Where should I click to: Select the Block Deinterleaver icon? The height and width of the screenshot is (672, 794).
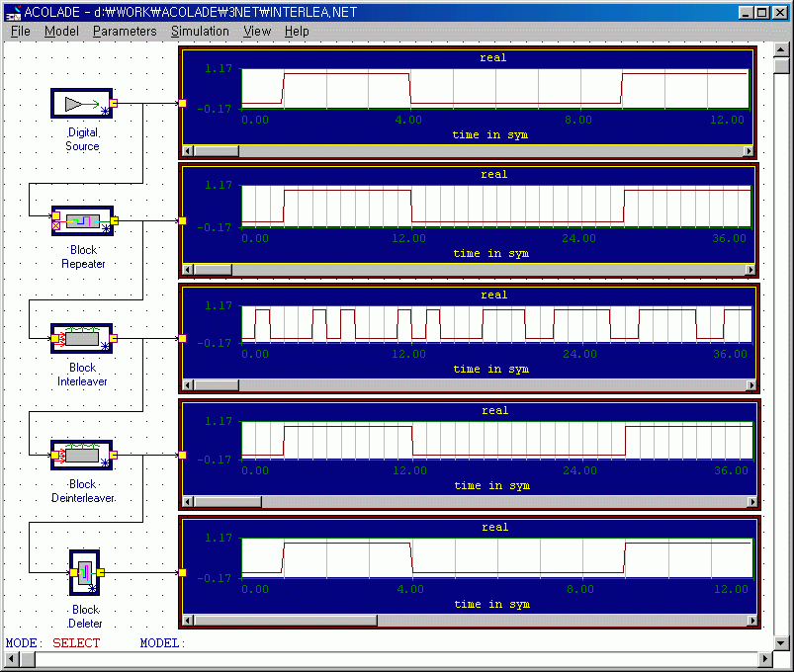pyautogui.click(x=81, y=455)
